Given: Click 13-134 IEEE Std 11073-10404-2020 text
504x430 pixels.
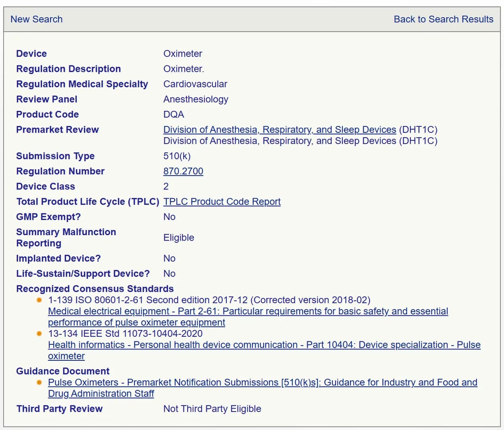Looking at the screenshot, I should [x=125, y=334].
